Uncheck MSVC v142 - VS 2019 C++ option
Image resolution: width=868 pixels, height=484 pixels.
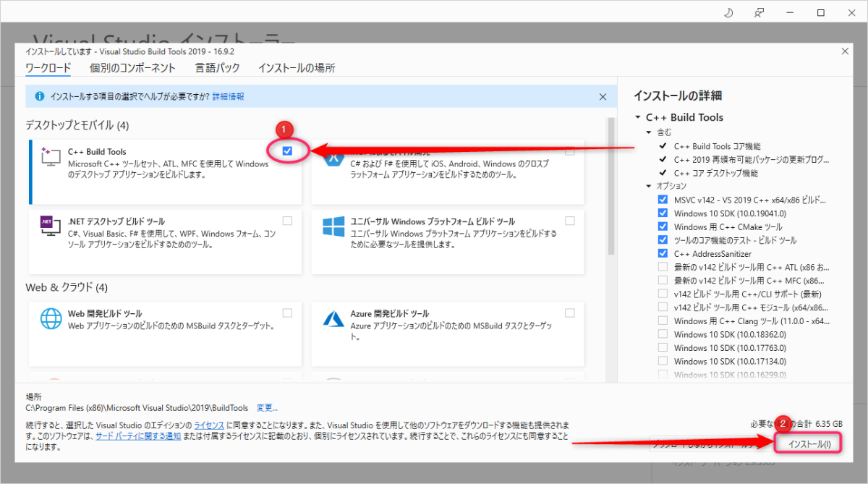[663, 200]
